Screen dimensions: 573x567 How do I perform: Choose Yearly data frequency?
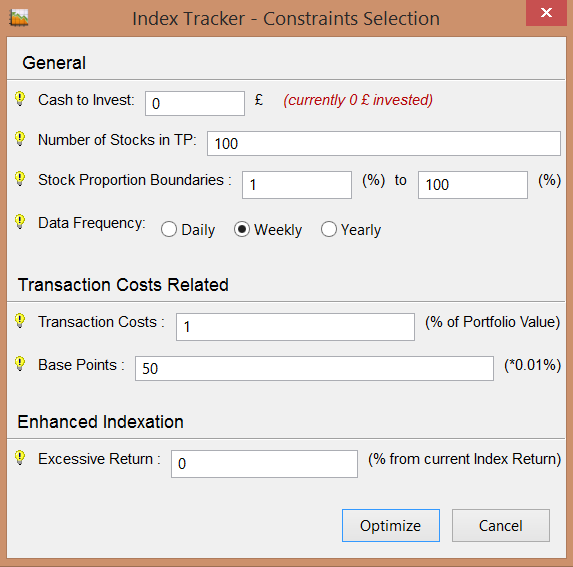click(329, 229)
